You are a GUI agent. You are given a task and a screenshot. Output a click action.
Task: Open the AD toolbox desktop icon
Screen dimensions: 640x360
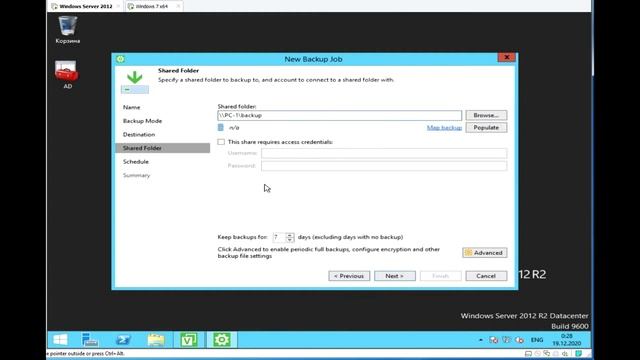tap(67, 75)
